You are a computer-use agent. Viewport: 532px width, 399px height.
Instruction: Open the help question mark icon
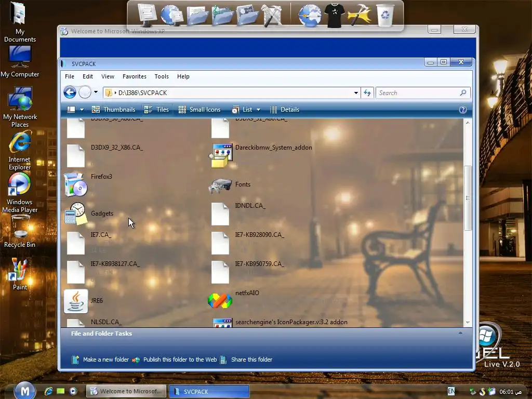coord(463,110)
